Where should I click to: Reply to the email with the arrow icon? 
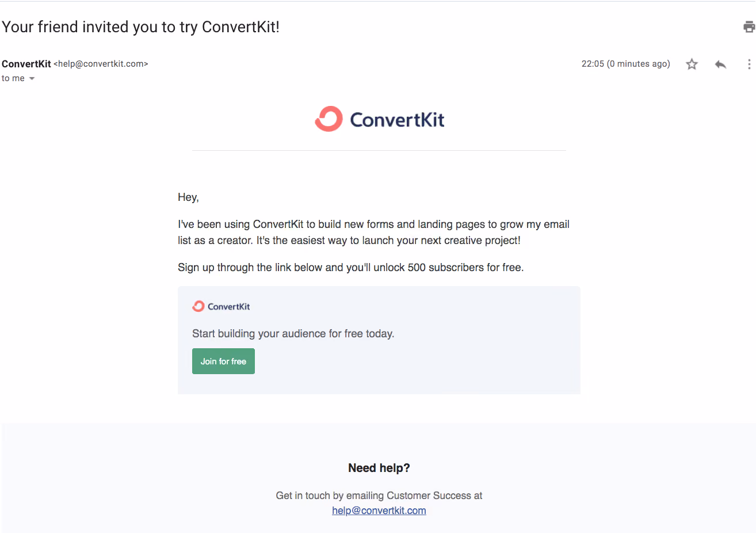(720, 64)
